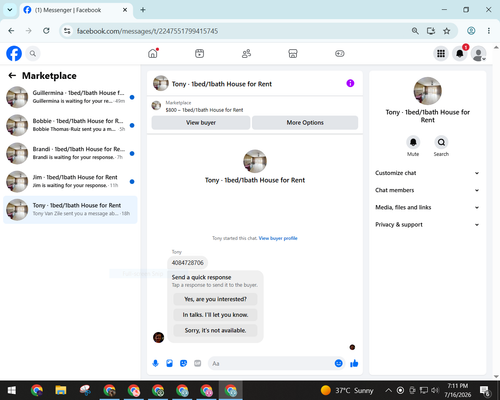Click the phone number message 4084728706
The width and height of the screenshot is (500, 400).
click(x=188, y=263)
